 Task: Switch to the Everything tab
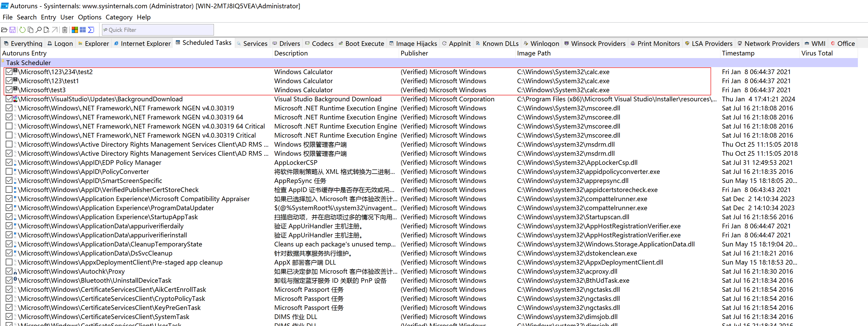(x=23, y=44)
